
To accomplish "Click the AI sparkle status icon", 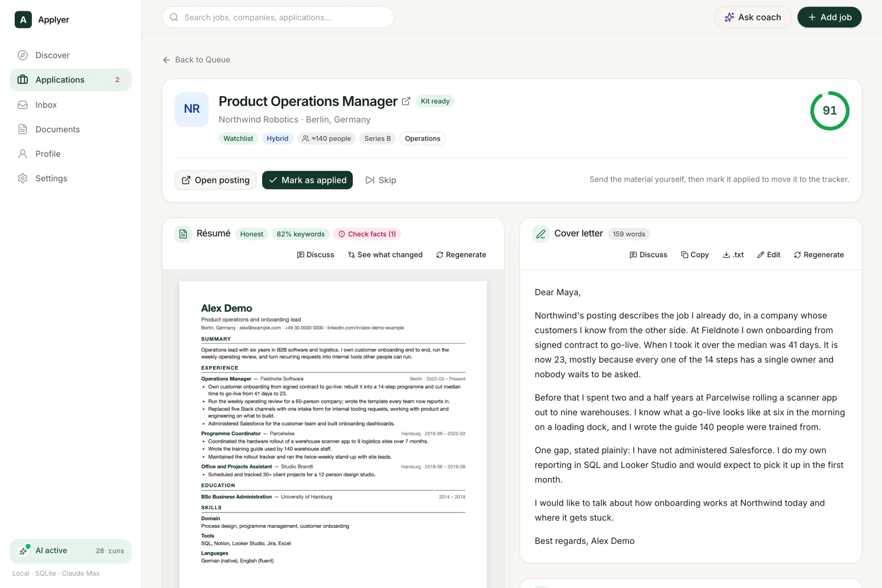I will point(23,551).
